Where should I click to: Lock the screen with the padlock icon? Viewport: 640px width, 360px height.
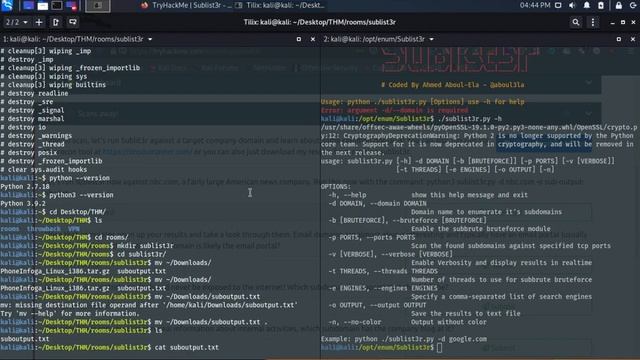pyautogui.click(x=619, y=5)
